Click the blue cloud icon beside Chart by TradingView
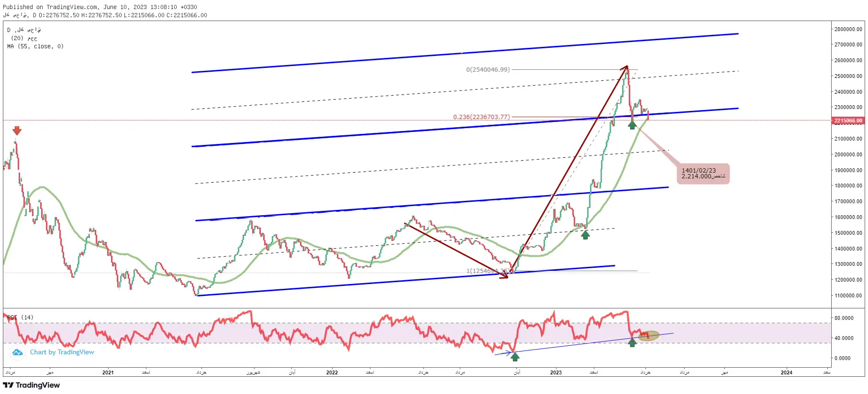868x394 pixels. click(18, 352)
